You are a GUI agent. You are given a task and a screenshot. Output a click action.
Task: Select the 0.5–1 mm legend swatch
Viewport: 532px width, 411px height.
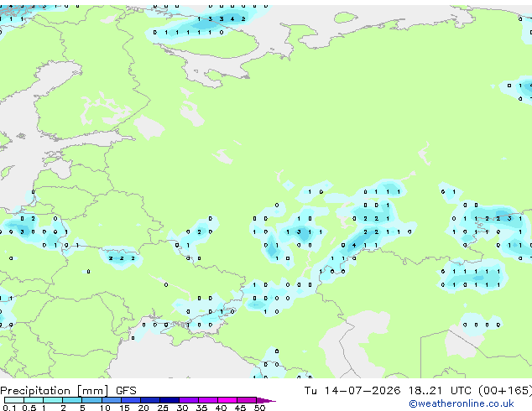(x=34, y=400)
